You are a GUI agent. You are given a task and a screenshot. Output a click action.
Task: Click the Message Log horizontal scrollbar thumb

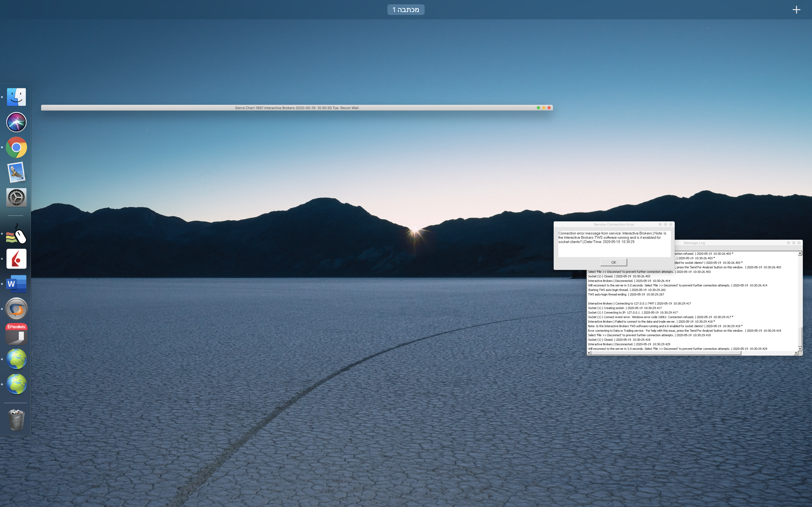tap(666, 353)
